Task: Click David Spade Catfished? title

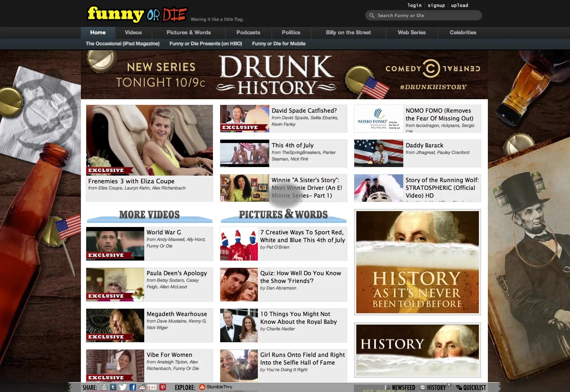Action: coord(304,111)
